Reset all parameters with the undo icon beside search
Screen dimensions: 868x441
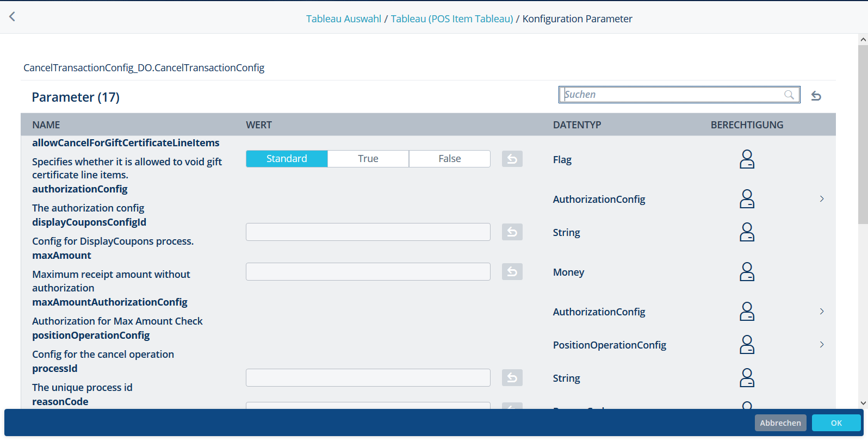pyautogui.click(x=816, y=96)
